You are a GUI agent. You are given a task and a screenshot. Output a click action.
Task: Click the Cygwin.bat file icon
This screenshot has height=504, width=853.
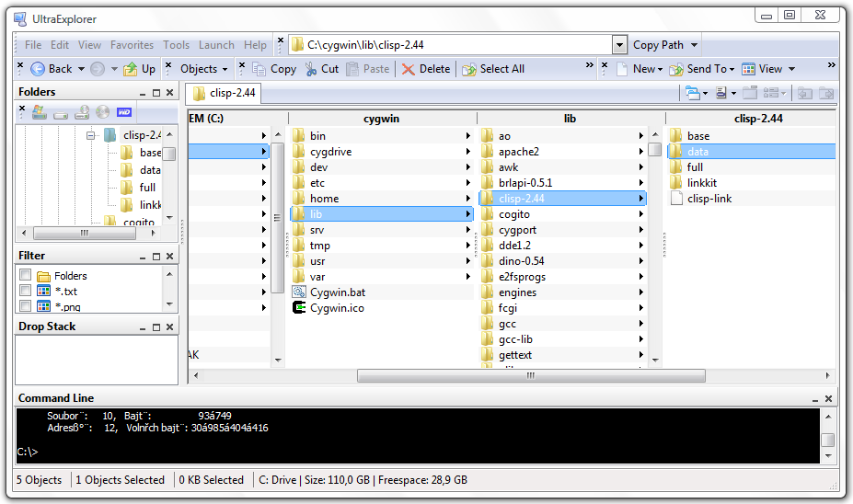tap(299, 292)
